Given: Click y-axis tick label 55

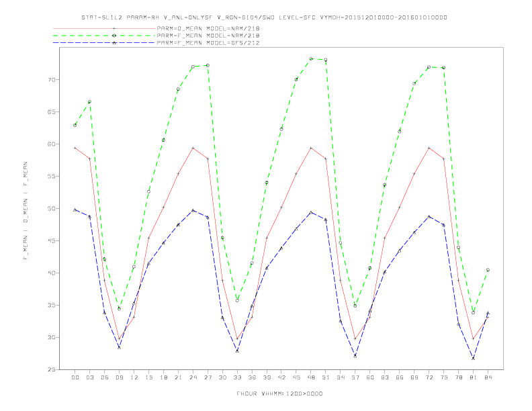Looking at the screenshot, I should coord(52,177).
